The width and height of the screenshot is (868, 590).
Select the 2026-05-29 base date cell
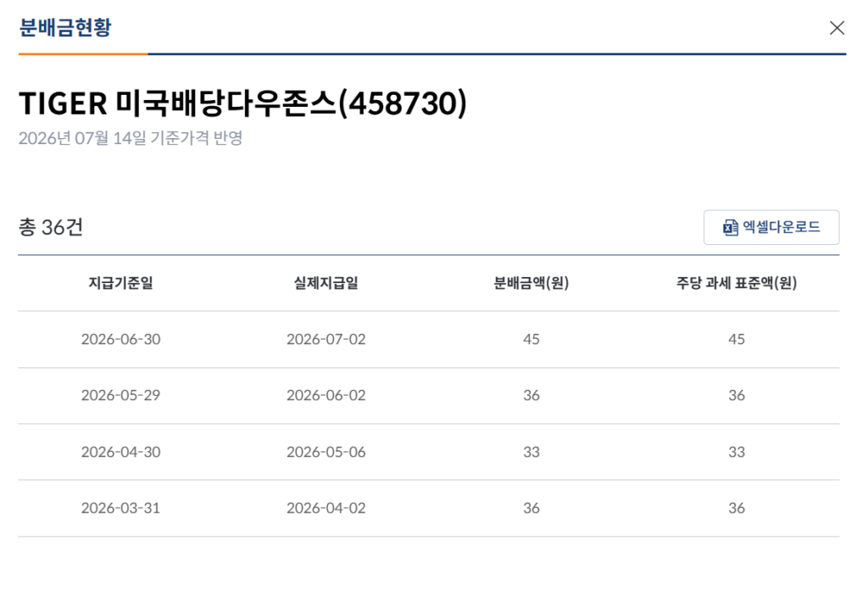pos(120,395)
